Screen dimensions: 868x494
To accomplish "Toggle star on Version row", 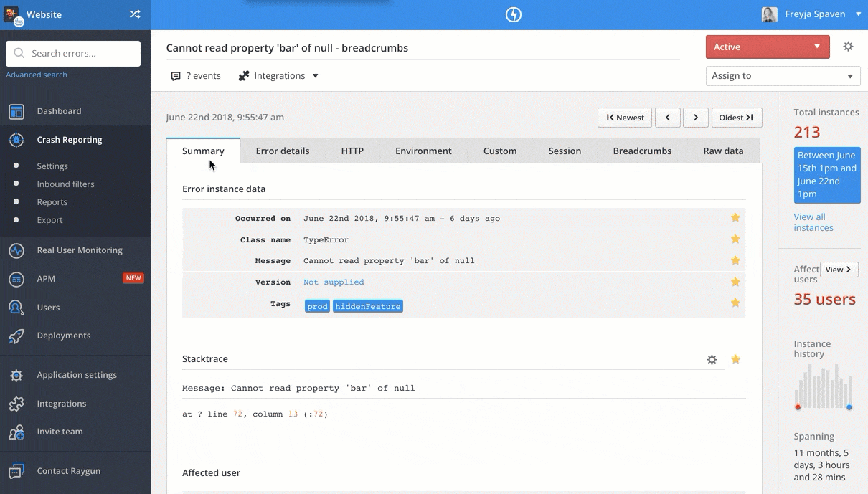I will [735, 282].
